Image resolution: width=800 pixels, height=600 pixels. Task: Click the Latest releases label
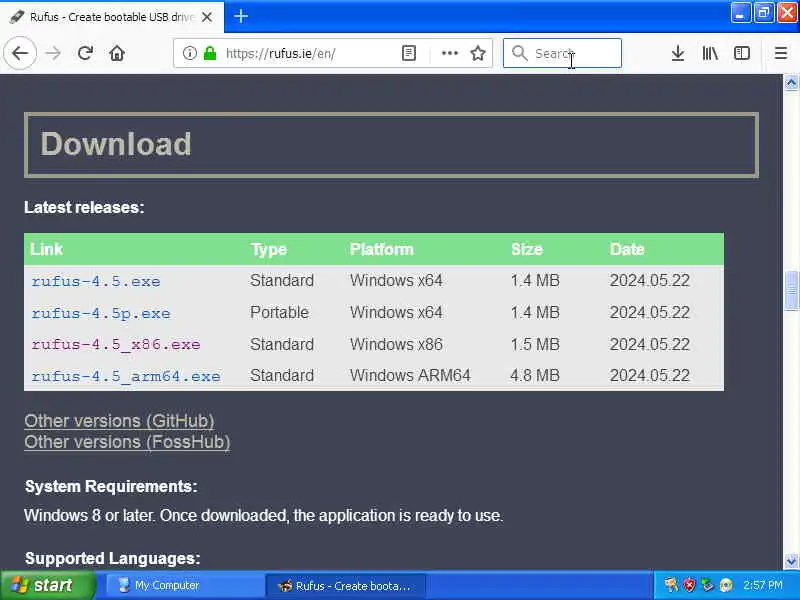[x=84, y=207]
